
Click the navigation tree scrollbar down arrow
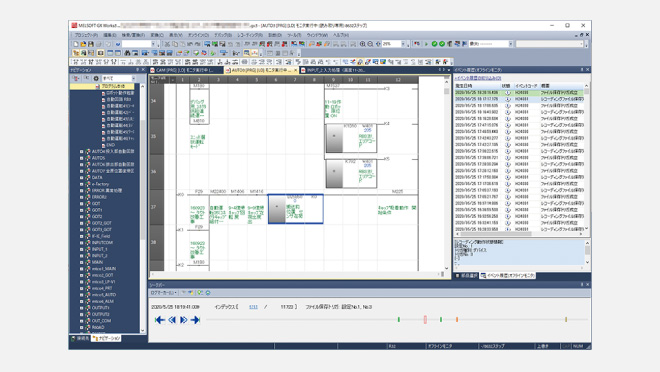click(x=143, y=330)
